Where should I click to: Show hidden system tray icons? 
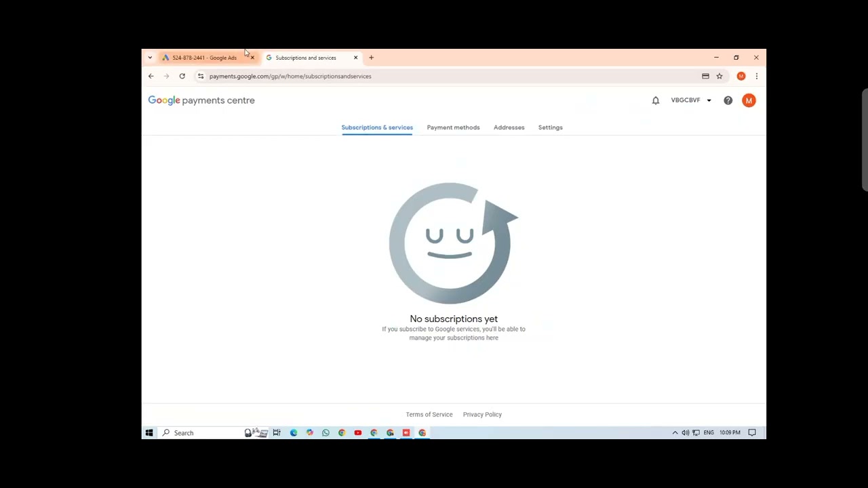675,432
